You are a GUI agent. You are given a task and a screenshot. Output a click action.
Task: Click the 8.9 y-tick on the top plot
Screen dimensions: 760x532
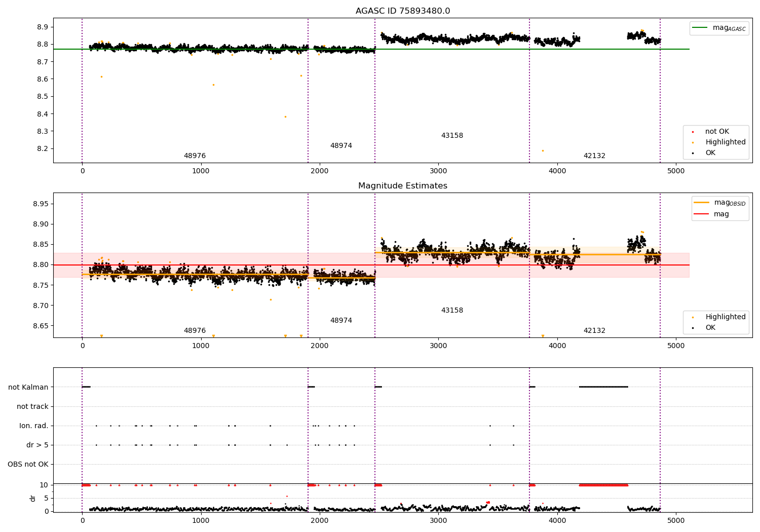tap(42, 27)
